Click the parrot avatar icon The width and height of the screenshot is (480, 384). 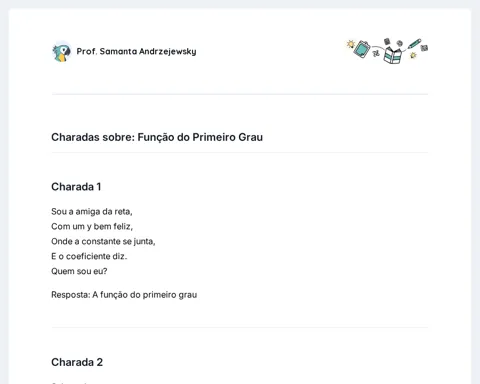(62, 52)
